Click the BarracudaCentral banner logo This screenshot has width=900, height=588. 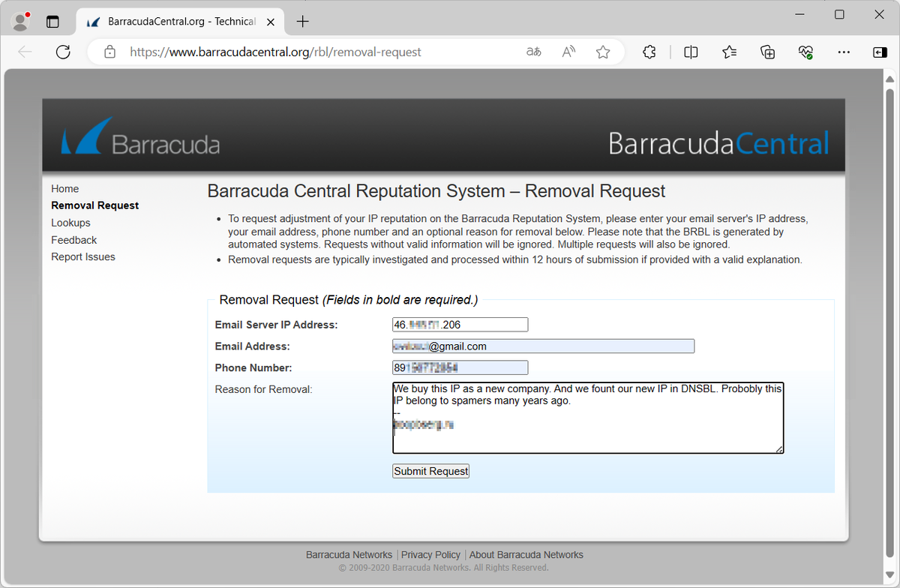[718, 142]
